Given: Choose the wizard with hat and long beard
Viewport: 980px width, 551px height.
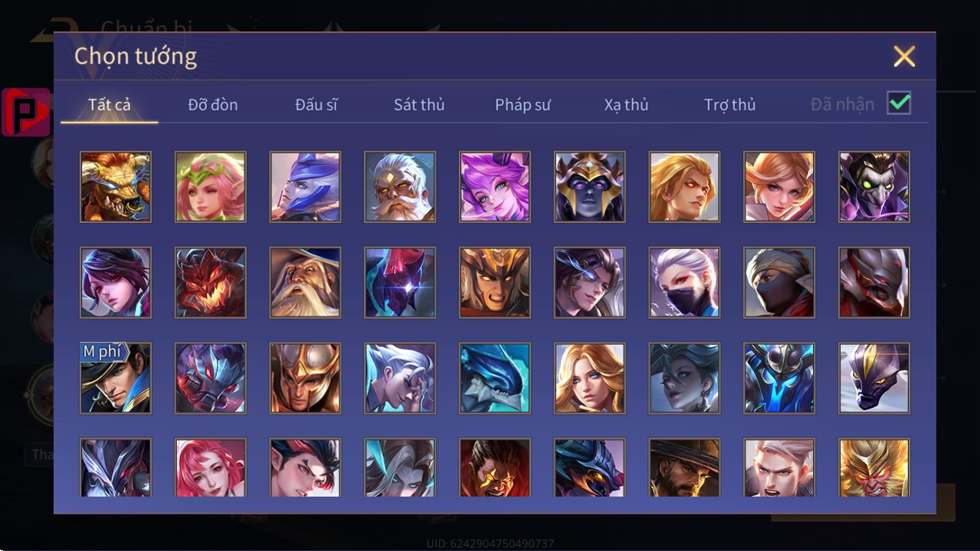Looking at the screenshot, I should point(305,282).
